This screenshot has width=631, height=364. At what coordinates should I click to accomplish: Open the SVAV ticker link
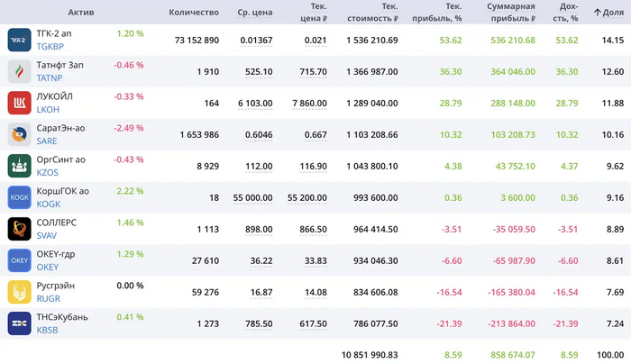pos(48,235)
